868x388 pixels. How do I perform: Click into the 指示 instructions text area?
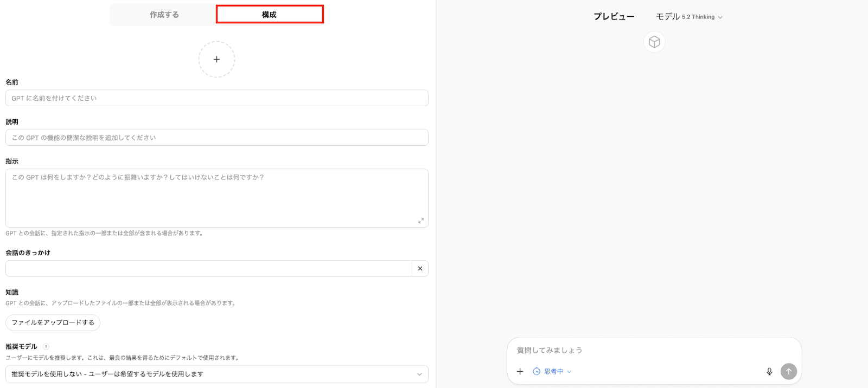216,198
